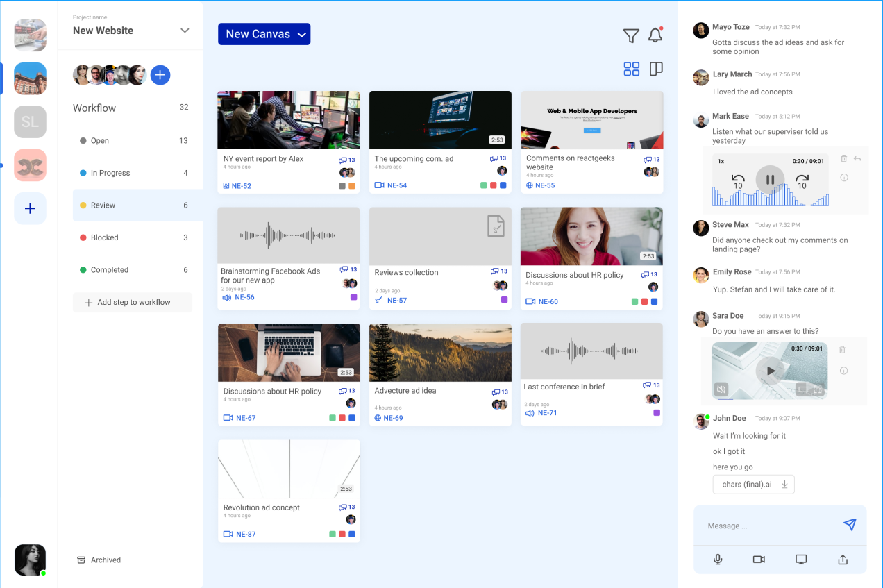This screenshot has width=883, height=588.
Task: Click Add step to workflow
Action: (133, 302)
